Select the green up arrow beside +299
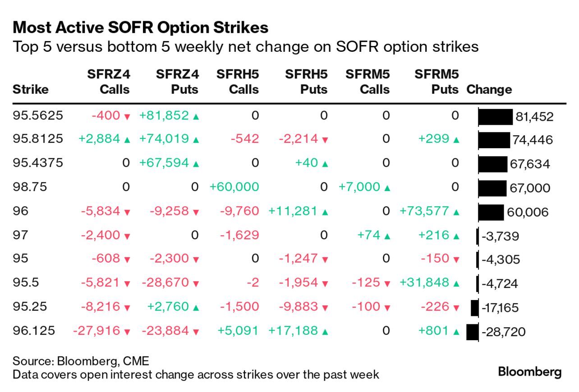 pos(456,140)
